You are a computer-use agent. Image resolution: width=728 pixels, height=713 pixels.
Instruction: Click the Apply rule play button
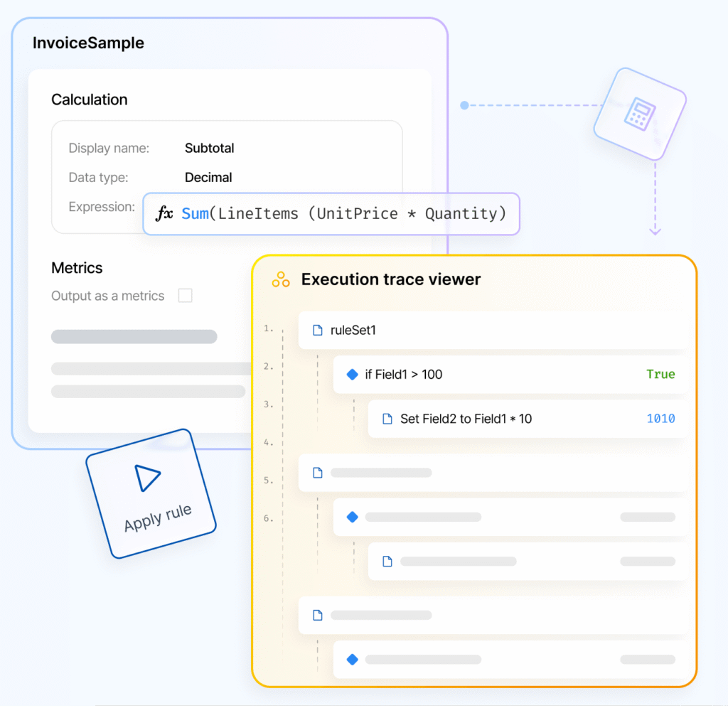pyautogui.click(x=151, y=493)
